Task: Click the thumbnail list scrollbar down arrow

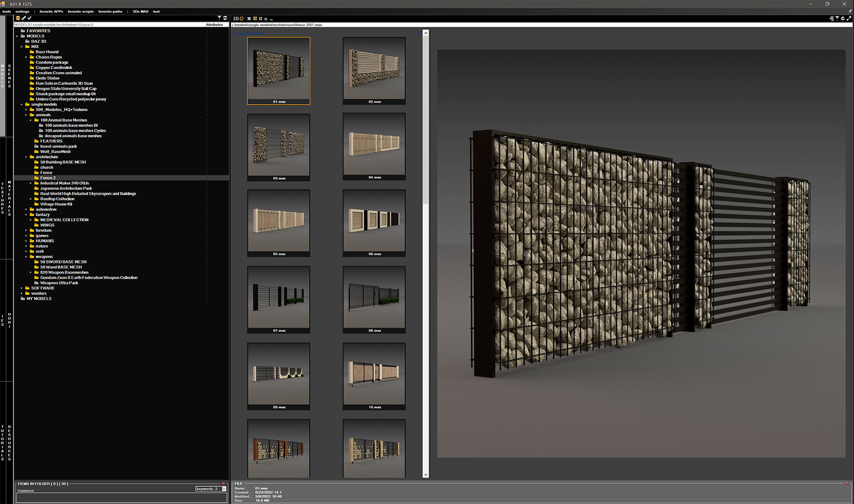Action: point(425,475)
